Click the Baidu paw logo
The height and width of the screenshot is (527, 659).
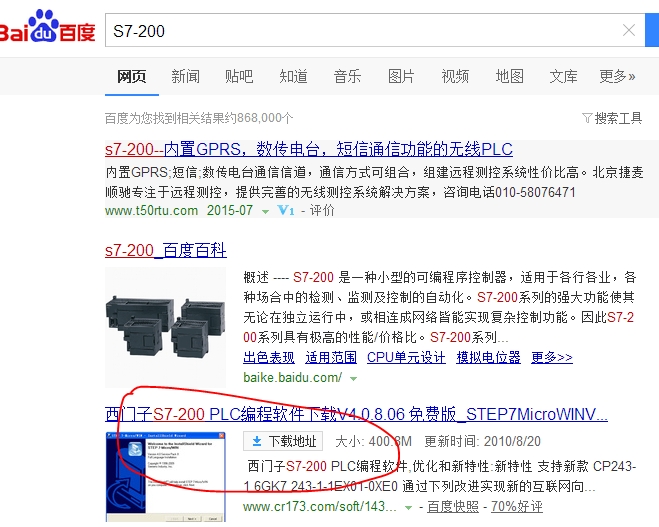(x=43, y=26)
